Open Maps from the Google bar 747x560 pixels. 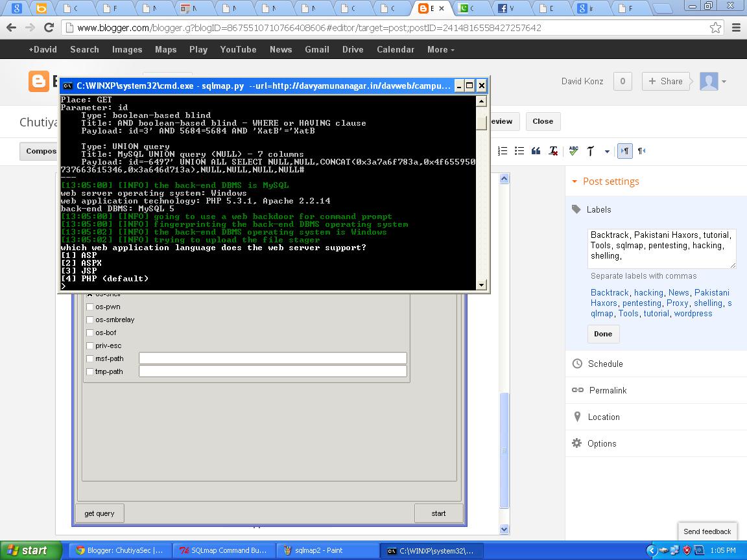pyautogui.click(x=166, y=49)
